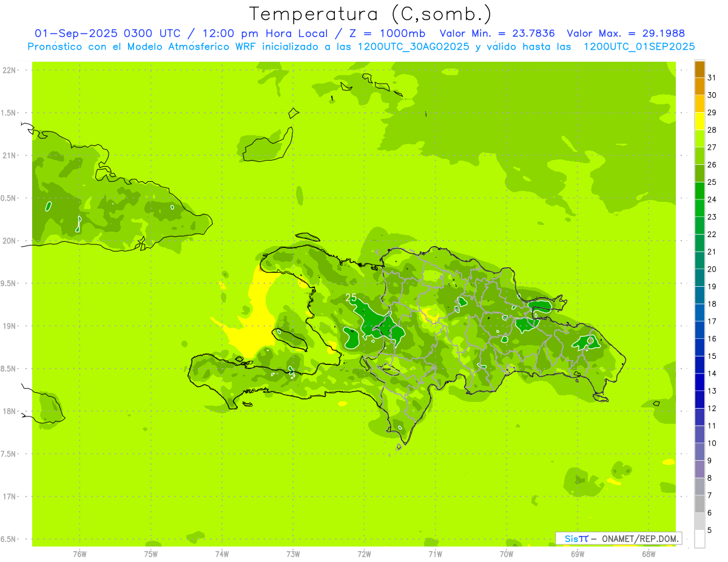Click the 'ONAMET/REP.DOM.' credit label
This screenshot has width=728, height=562.
[x=640, y=538]
